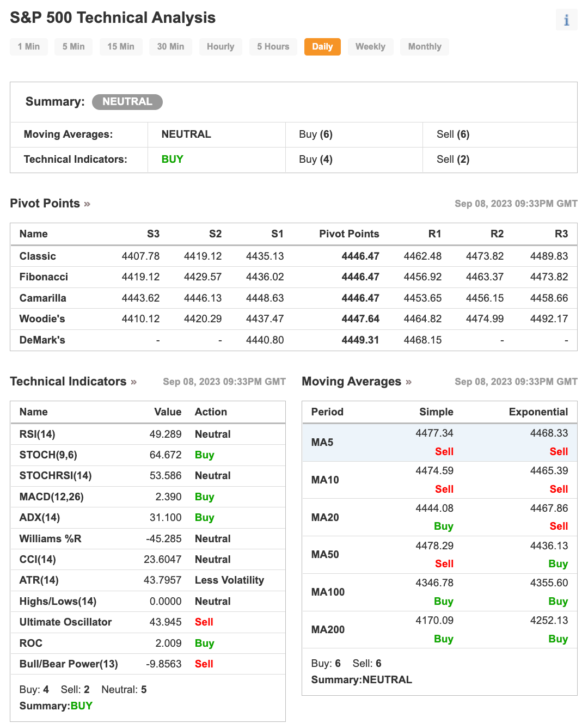
Task: Select the Monthly timeframe tab
Action: pos(425,47)
